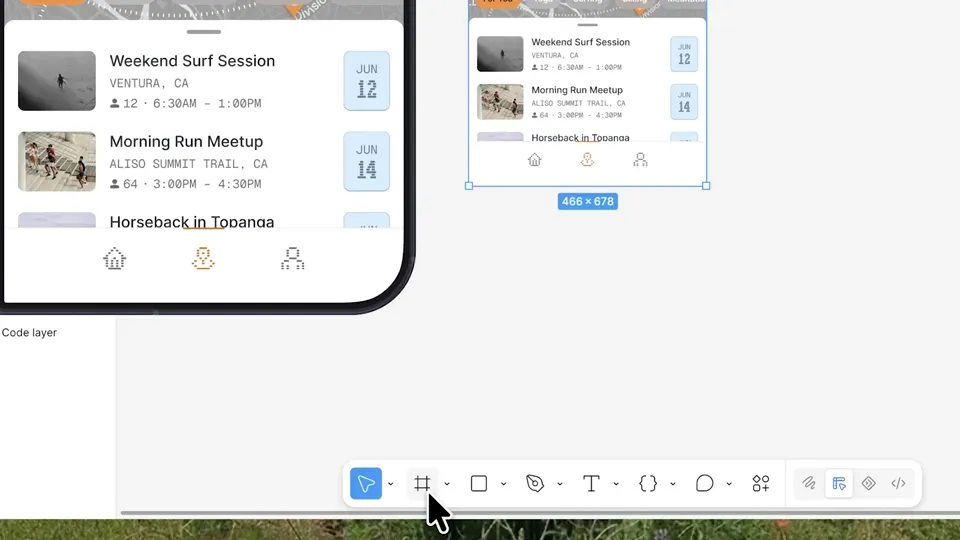960x540 pixels.
Task: Open the Actions components tool
Action: [x=760, y=483]
